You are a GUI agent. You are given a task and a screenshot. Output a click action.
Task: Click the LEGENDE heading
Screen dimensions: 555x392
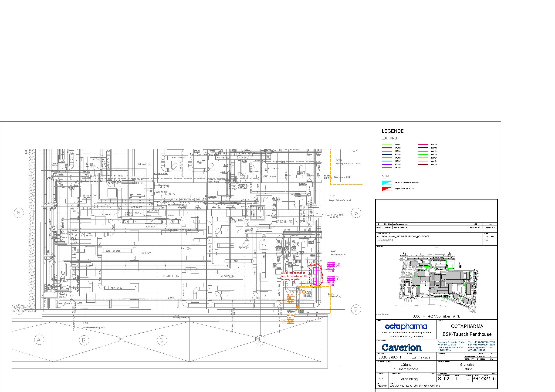[393, 131]
